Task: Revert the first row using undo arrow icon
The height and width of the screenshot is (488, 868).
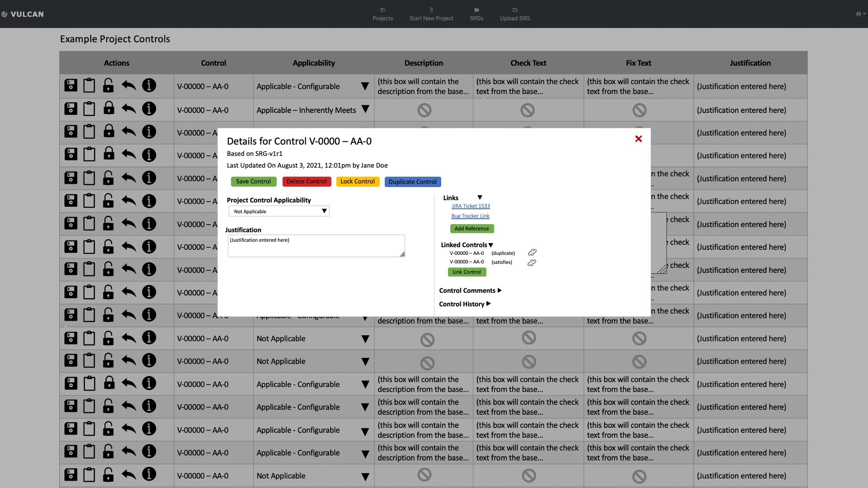Action: point(128,85)
